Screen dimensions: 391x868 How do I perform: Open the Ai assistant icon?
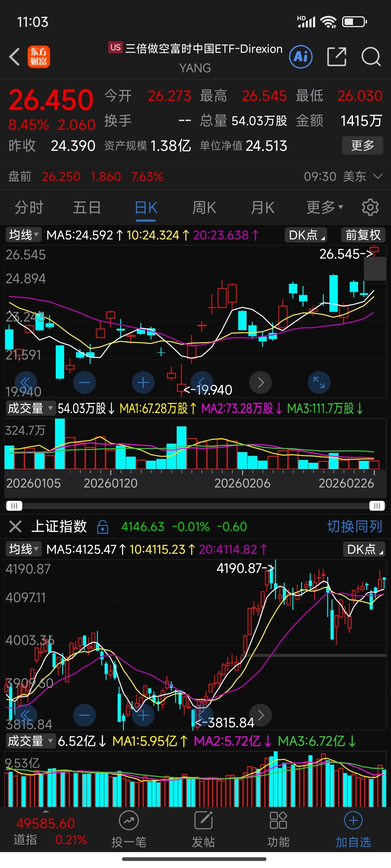point(301,57)
